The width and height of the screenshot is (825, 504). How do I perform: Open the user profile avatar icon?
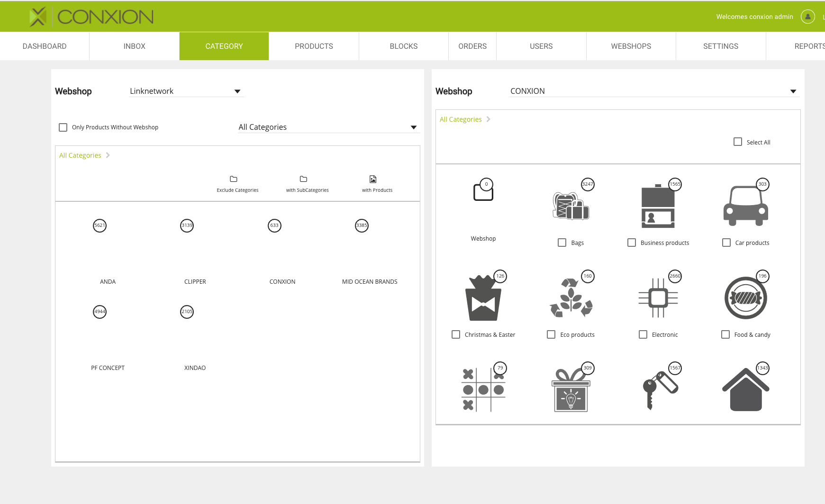pos(807,17)
